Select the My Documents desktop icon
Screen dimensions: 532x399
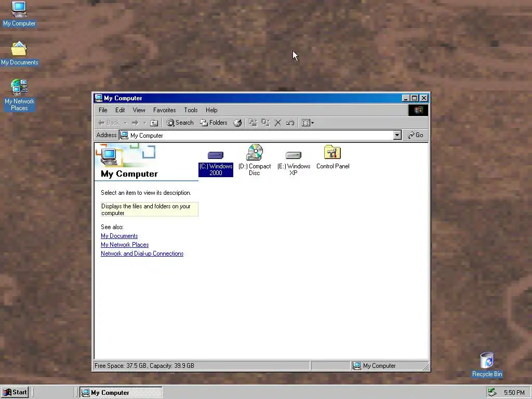pyautogui.click(x=19, y=54)
